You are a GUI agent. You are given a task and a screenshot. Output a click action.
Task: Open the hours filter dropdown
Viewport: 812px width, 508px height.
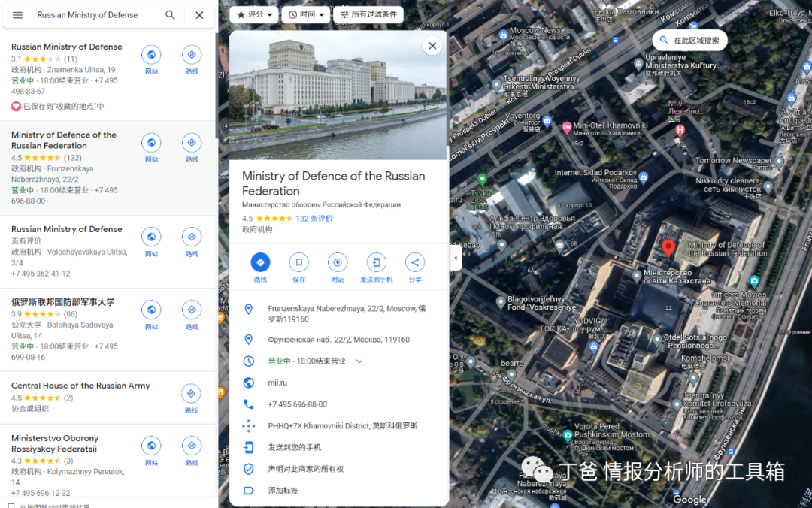[x=306, y=14]
